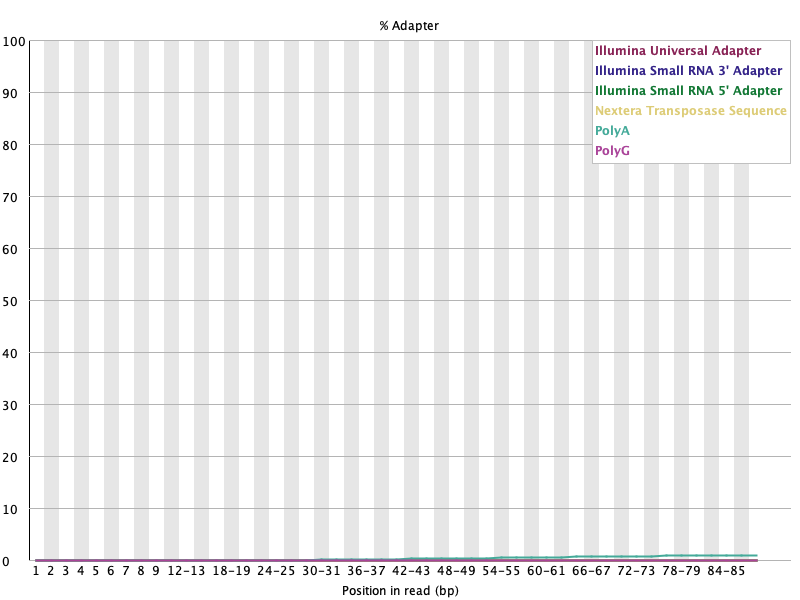Click x-axis label 60-61

(546, 571)
